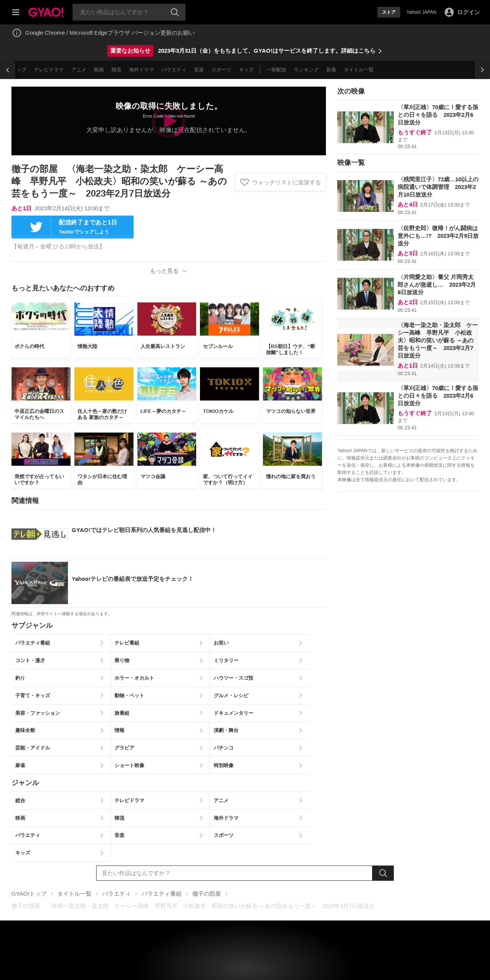Click the bottom search input field
This screenshot has width=490, height=980.
234,873
